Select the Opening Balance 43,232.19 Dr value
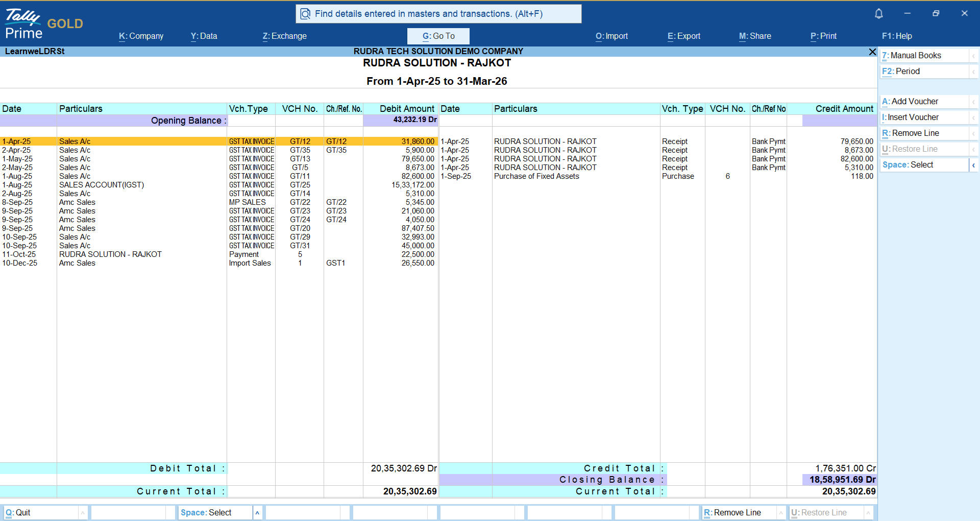980x521 pixels. (x=415, y=120)
